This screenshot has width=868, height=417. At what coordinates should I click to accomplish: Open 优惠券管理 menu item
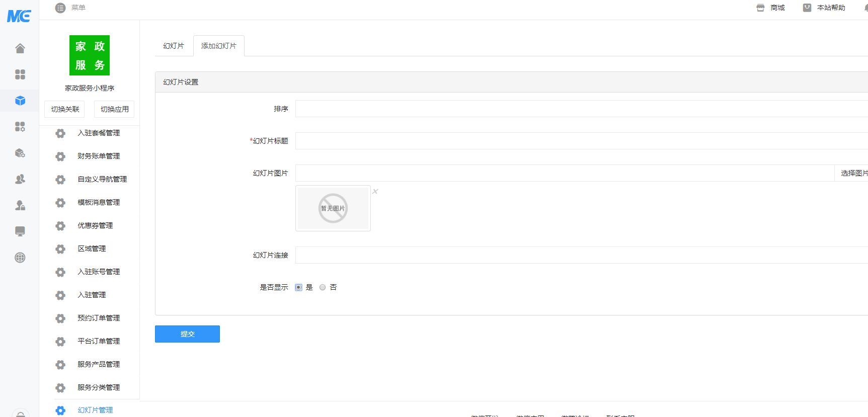[95, 225]
